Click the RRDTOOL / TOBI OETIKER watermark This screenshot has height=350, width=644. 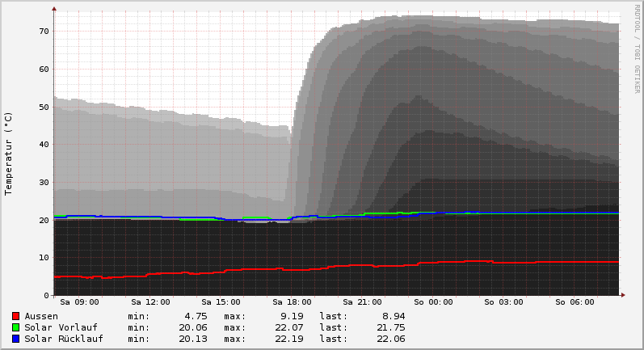(x=637, y=48)
